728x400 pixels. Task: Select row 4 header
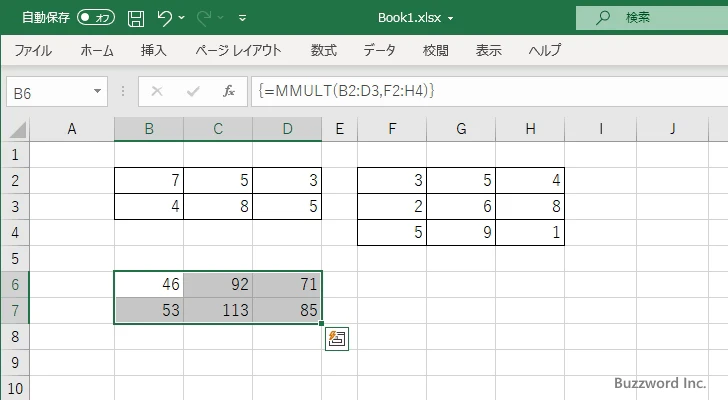tap(15, 232)
